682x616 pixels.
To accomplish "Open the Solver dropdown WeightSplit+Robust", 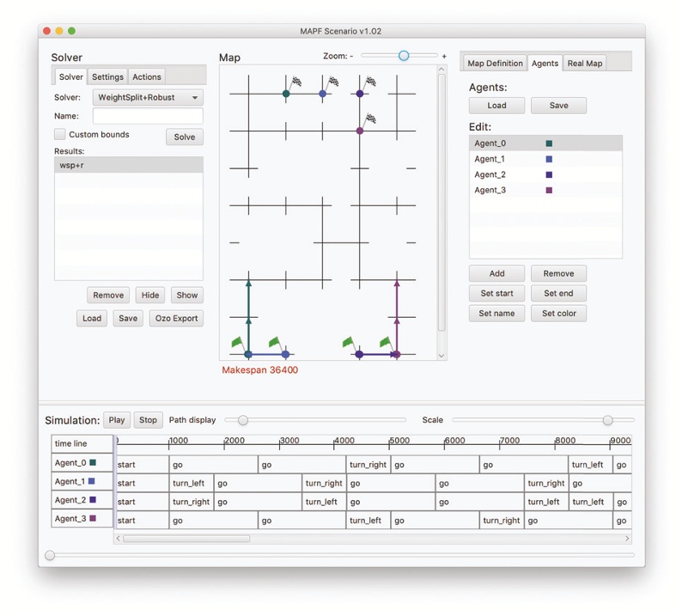I will click(148, 98).
